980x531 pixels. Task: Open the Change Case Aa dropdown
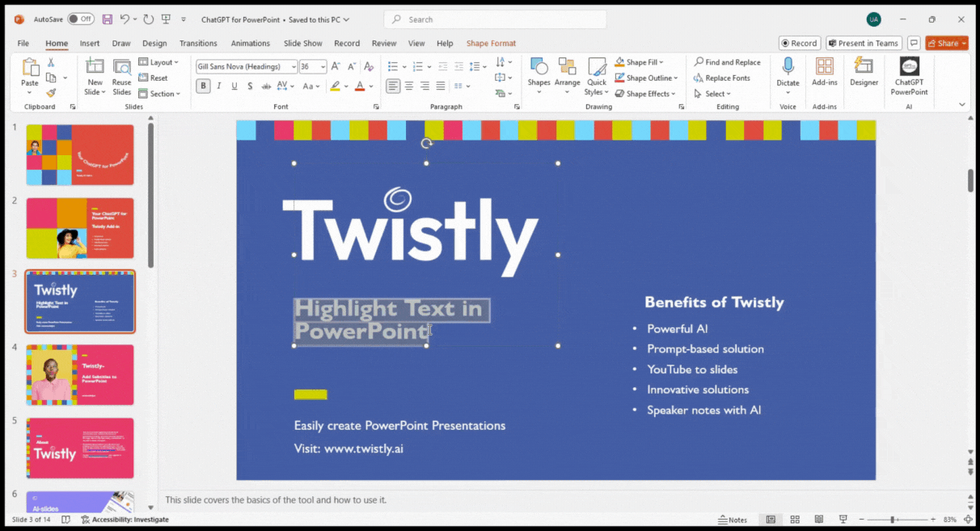[x=310, y=86]
